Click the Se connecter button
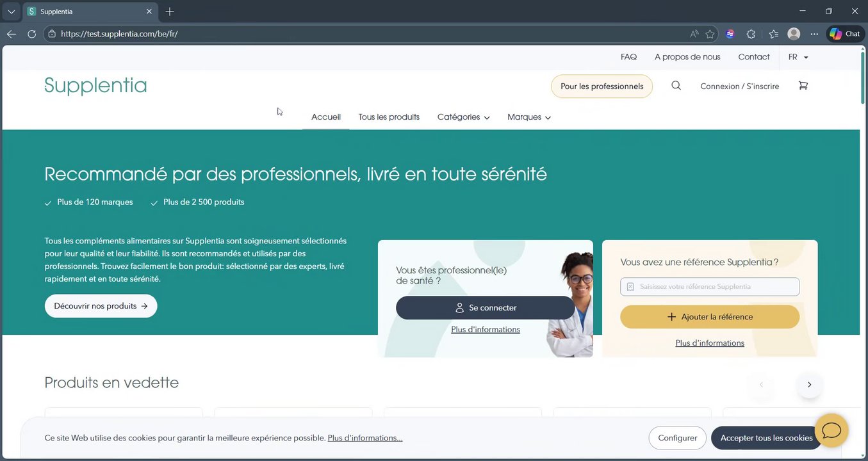The width and height of the screenshot is (868, 461). tap(485, 308)
